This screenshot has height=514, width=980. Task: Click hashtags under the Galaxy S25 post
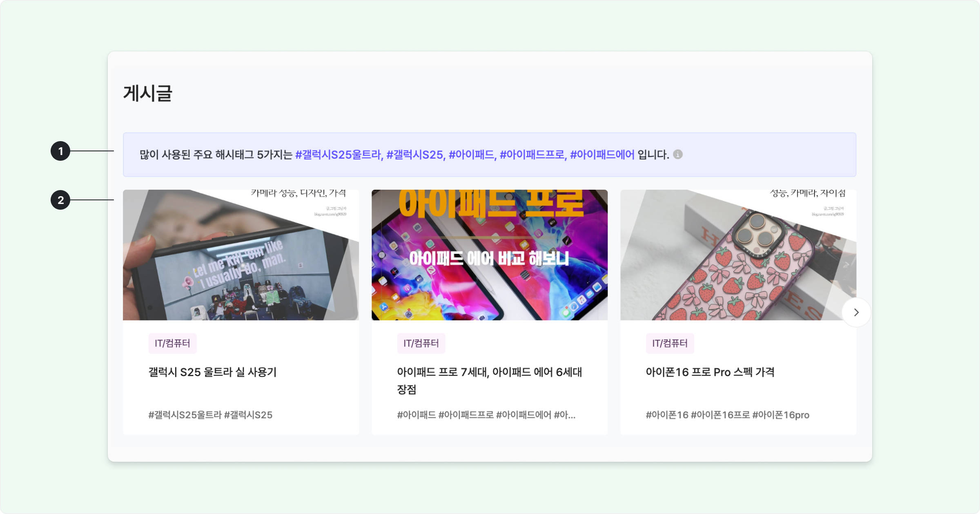point(210,415)
